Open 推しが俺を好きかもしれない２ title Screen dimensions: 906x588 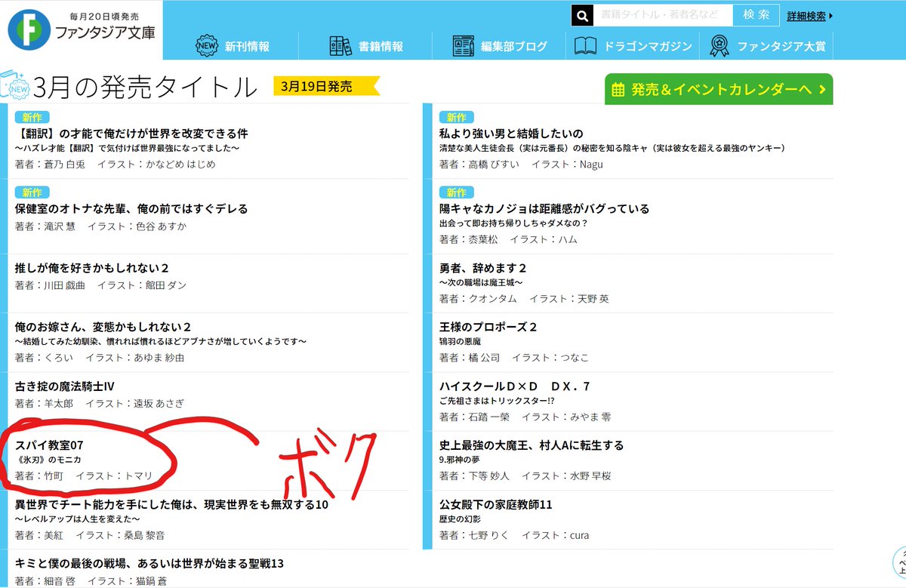click(x=92, y=268)
